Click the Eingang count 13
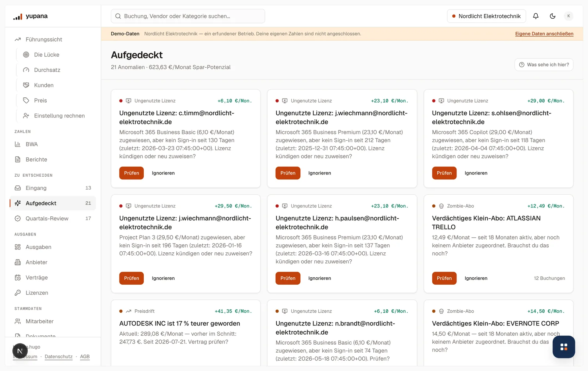Screen dimensions: 588x371 point(88,188)
